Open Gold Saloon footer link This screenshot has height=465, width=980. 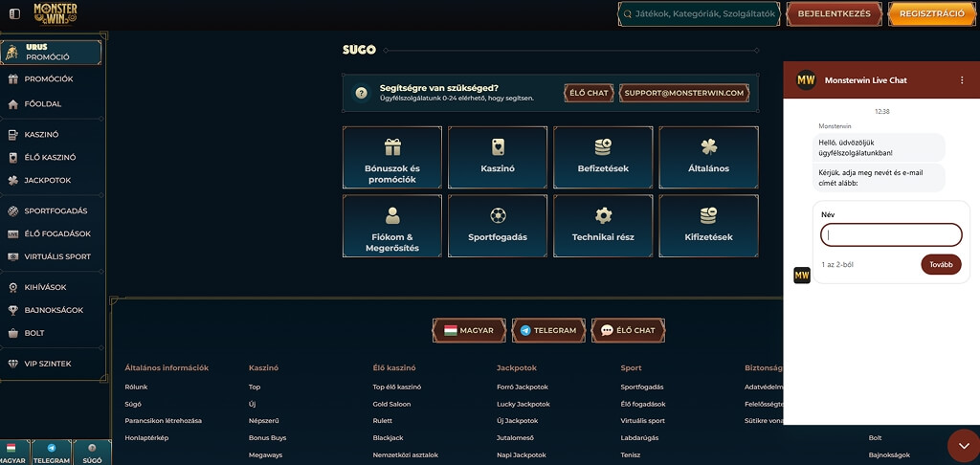click(x=391, y=405)
